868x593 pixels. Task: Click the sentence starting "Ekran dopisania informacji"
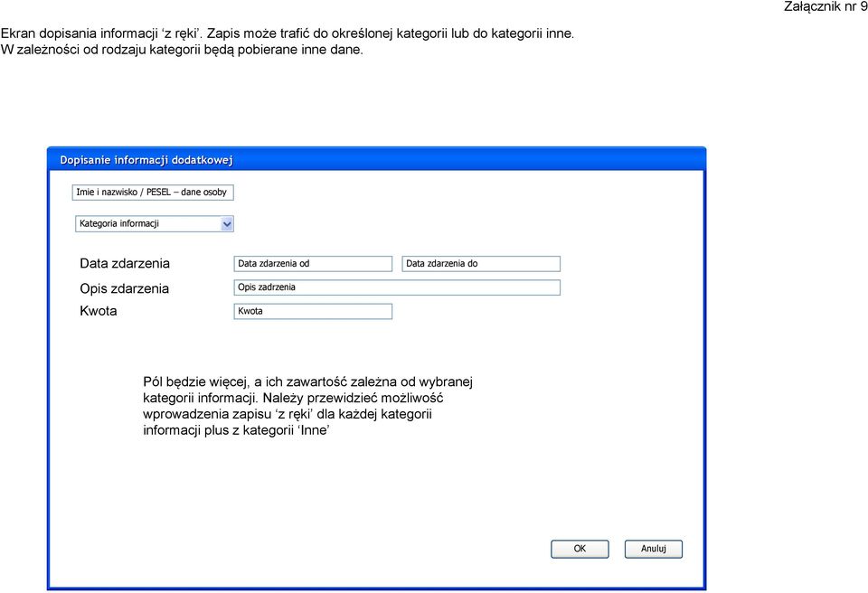tap(288, 33)
